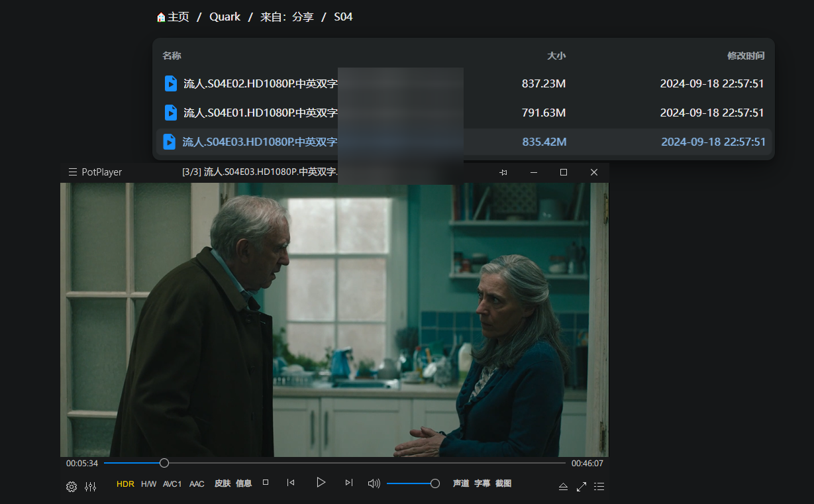
Task: Skip to the previous track
Action: 291,483
